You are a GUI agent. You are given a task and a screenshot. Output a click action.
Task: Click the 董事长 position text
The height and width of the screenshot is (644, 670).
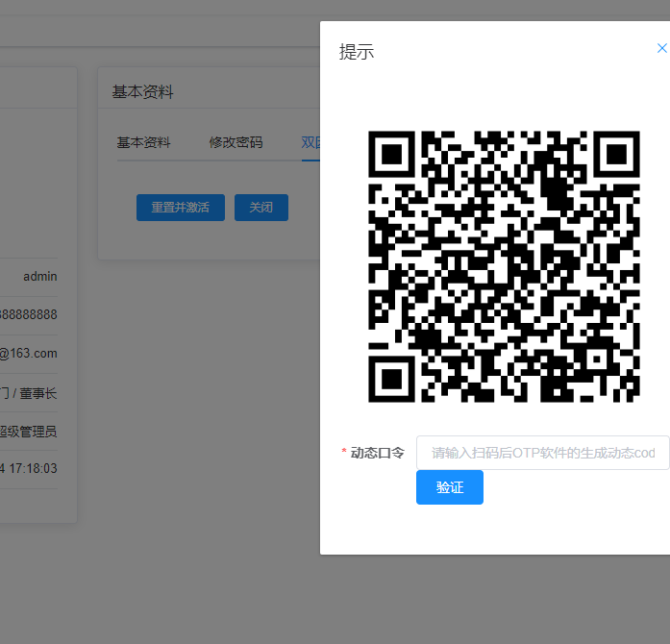point(38,393)
